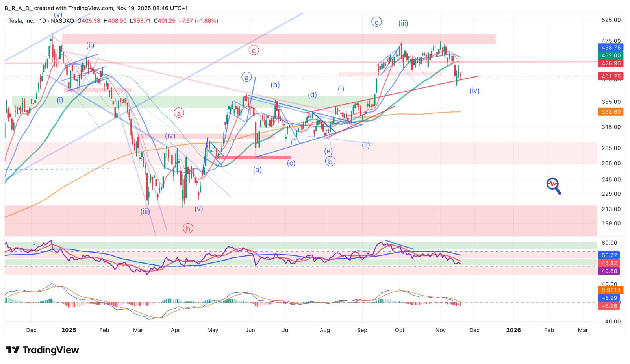Image resolution: width=630 pixels, height=364 pixels.
Task: Select the green 432.00 price label
Action: [610, 55]
